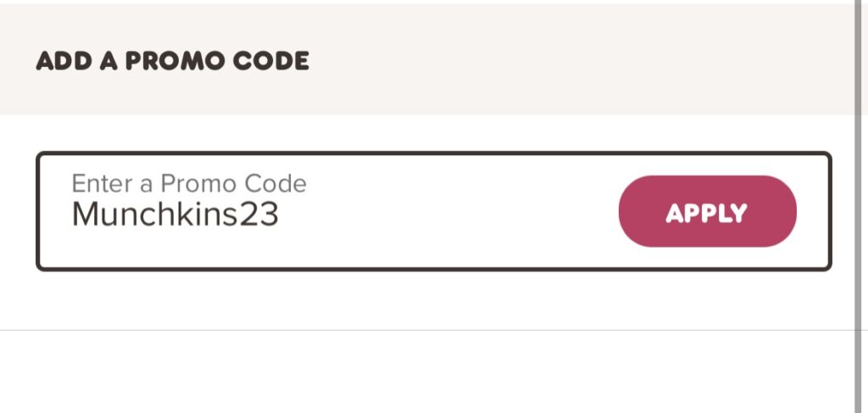Click the pink APPLY pill button
This screenshot has height=413, width=868.
(x=707, y=211)
